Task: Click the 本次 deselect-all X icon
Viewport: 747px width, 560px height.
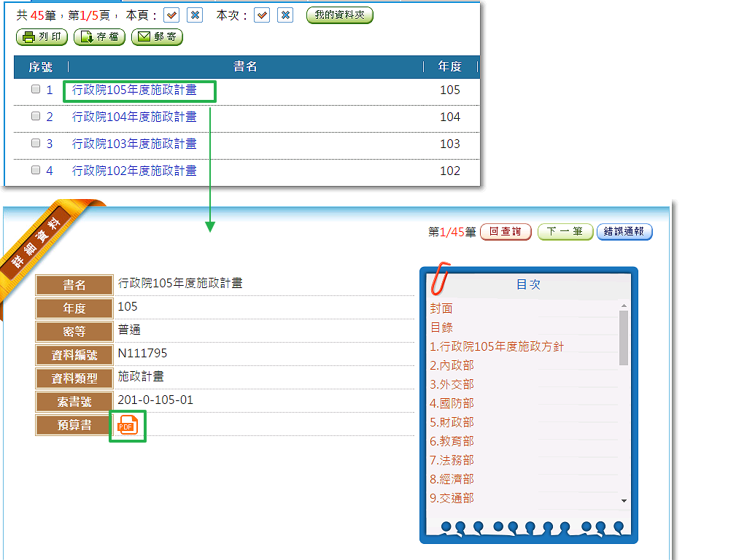Action: [x=285, y=15]
